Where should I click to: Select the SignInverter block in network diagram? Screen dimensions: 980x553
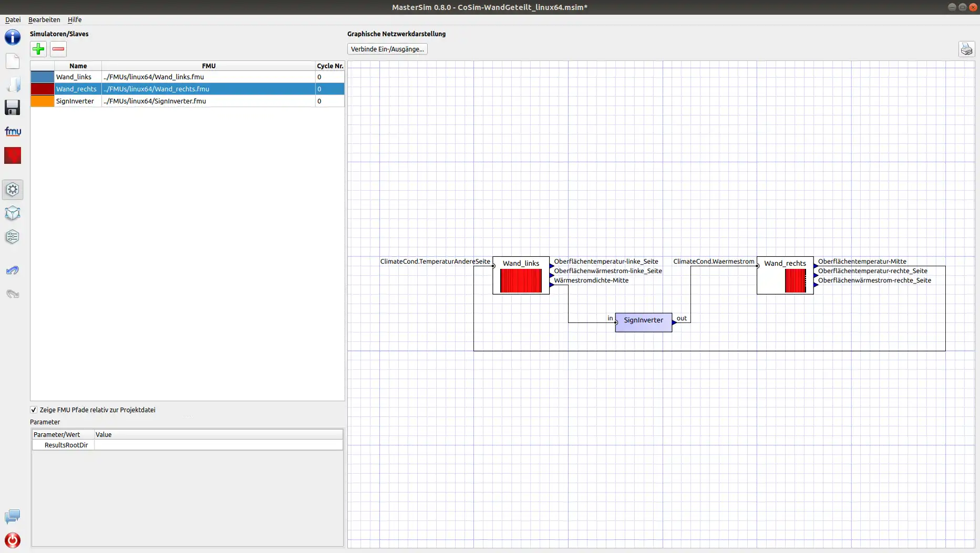point(643,322)
